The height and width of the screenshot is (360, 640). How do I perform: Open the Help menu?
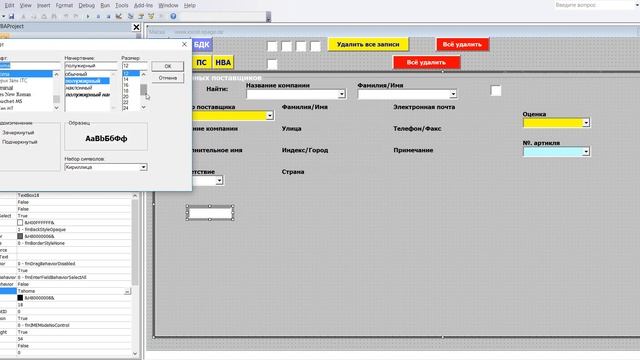click(189, 5)
